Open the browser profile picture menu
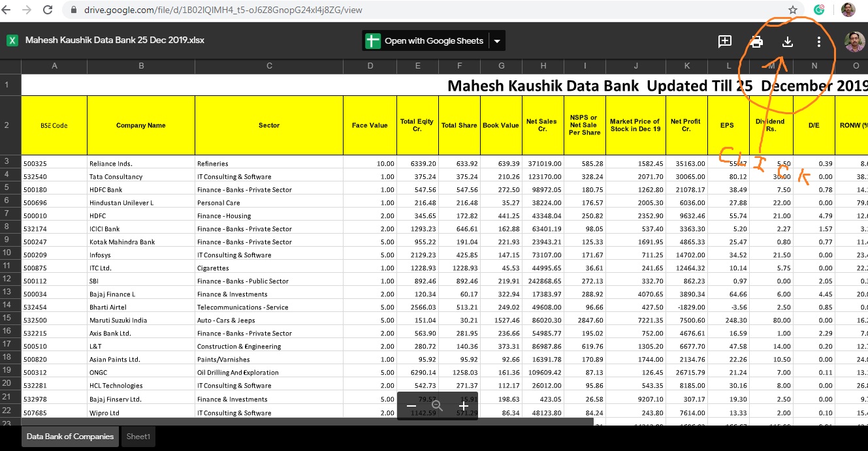This screenshot has width=868, height=451. pyautogui.click(x=847, y=10)
